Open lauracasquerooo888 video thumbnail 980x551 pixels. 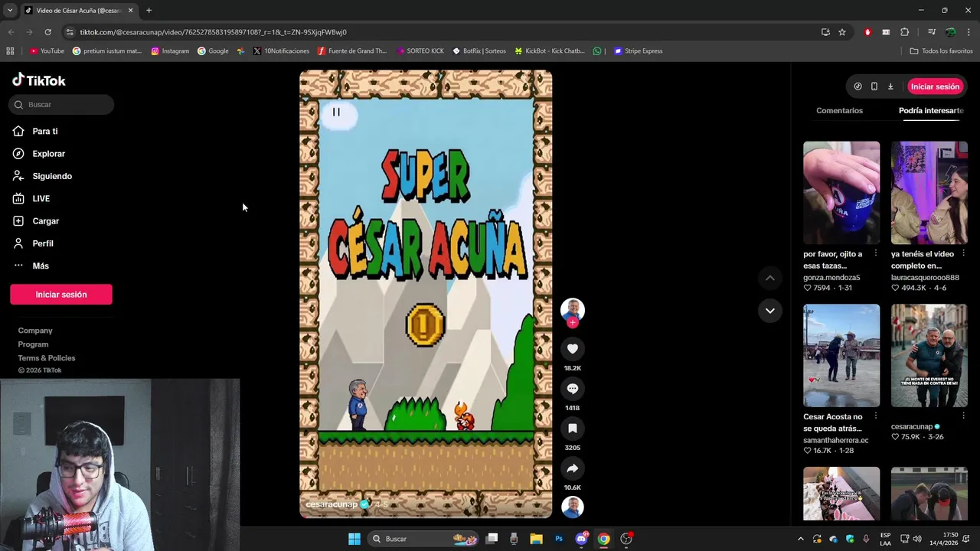pyautogui.click(x=929, y=193)
